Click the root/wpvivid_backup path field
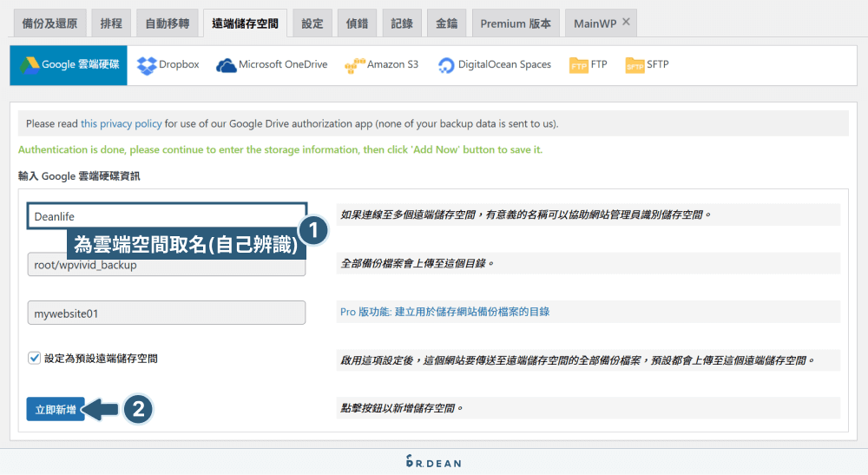868x475 pixels. 166,265
